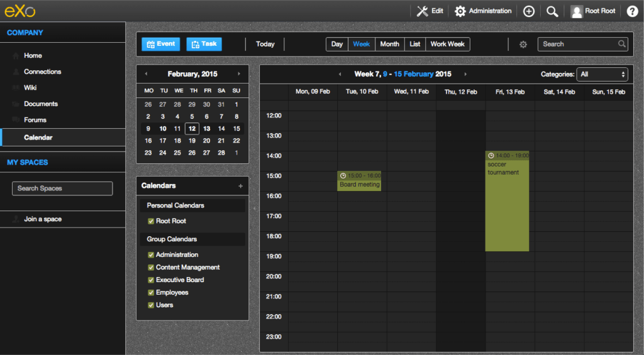Screen dimensions: 644x355
Task: Show next month in mini calendar
Action: coord(239,74)
